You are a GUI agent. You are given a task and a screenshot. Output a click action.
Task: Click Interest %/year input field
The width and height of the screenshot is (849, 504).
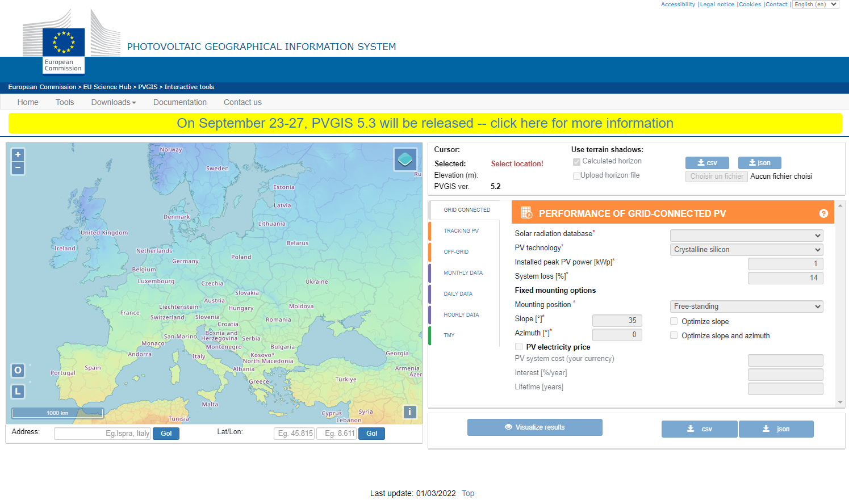(785, 375)
